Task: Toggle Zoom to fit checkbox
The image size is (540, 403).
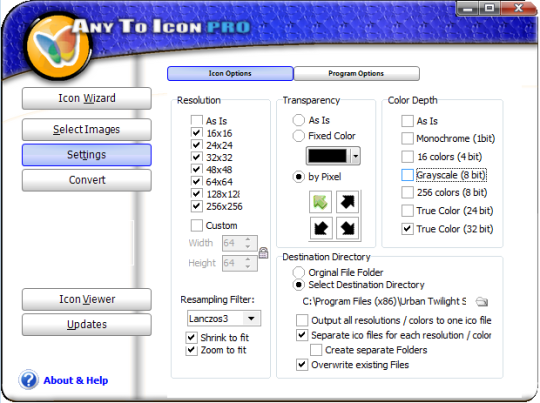Action: [191, 350]
